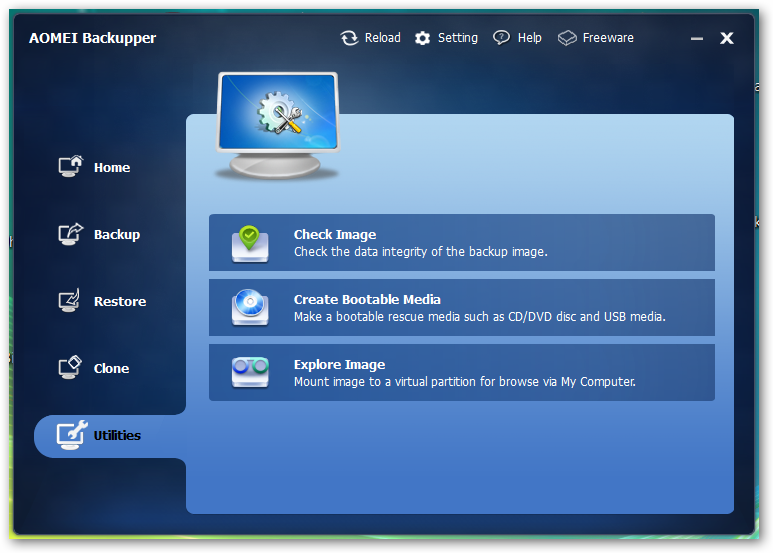Open the Home tab label
Viewport: 773px width, 553px height.
point(112,168)
